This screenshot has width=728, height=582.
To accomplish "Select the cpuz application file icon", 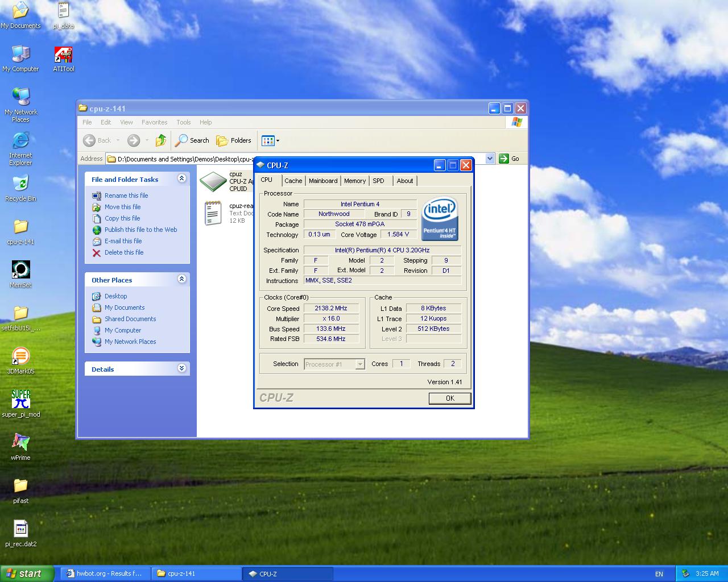I will [x=213, y=181].
